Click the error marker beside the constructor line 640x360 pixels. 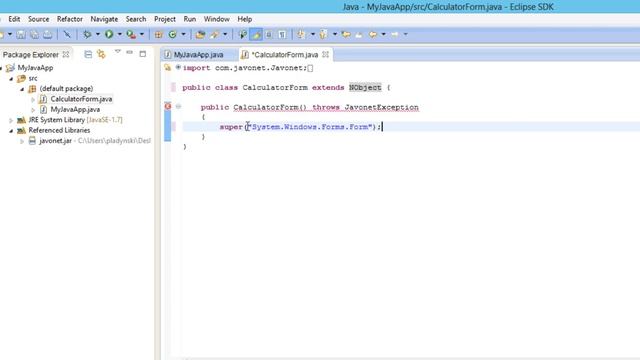pyautogui.click(x=167, y=107)
